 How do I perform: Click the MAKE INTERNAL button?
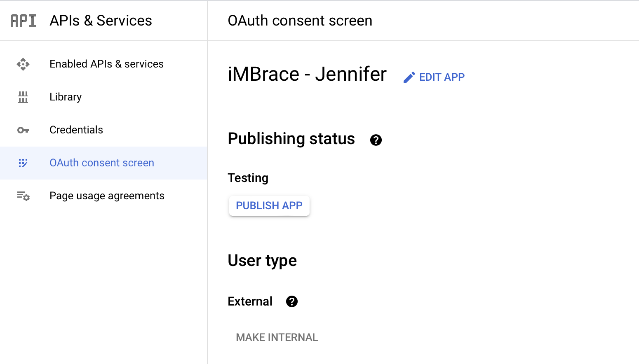coord(277,337)
